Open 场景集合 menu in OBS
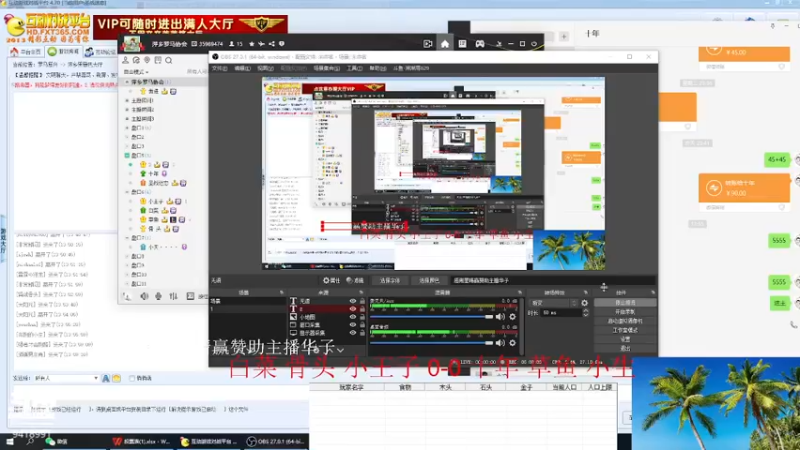 pyautogui.click(x=327, y=68)
